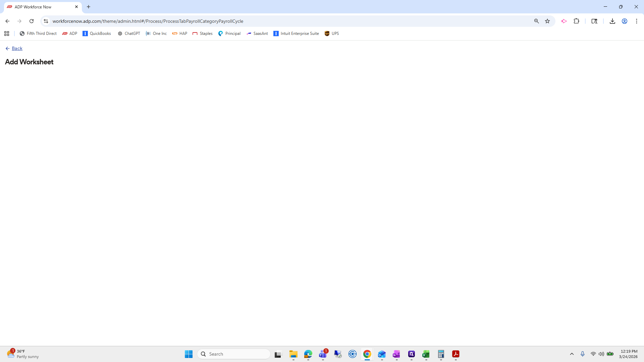Open the QuickBooks bookmark

[x=97, y=34]
